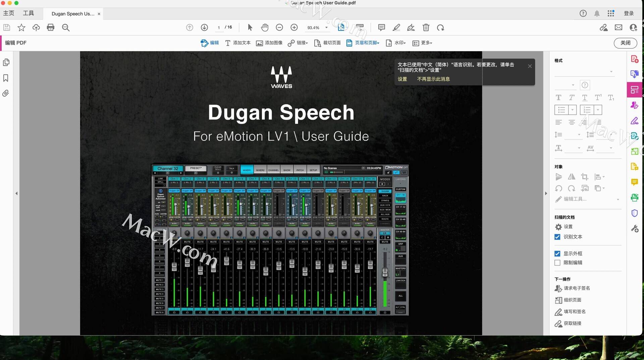644x360 pixels.
Task: Go to next page arrow
Action: [x=204, y=27]
